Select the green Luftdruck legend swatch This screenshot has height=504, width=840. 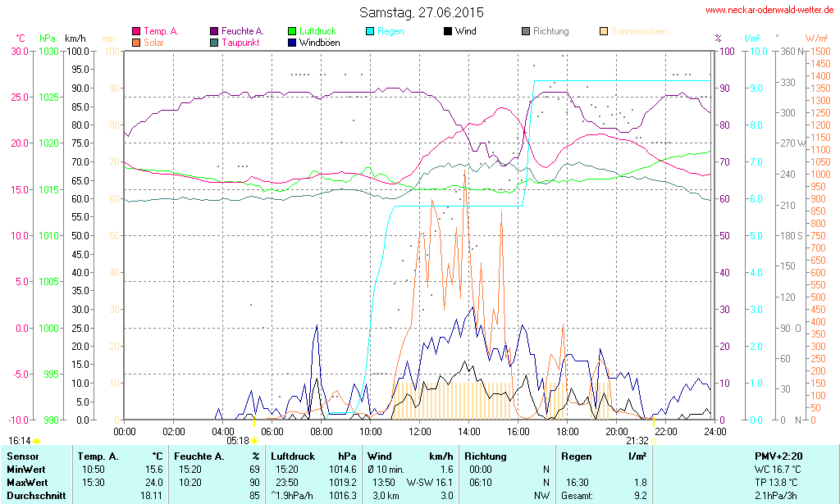[x=293, y=32]
